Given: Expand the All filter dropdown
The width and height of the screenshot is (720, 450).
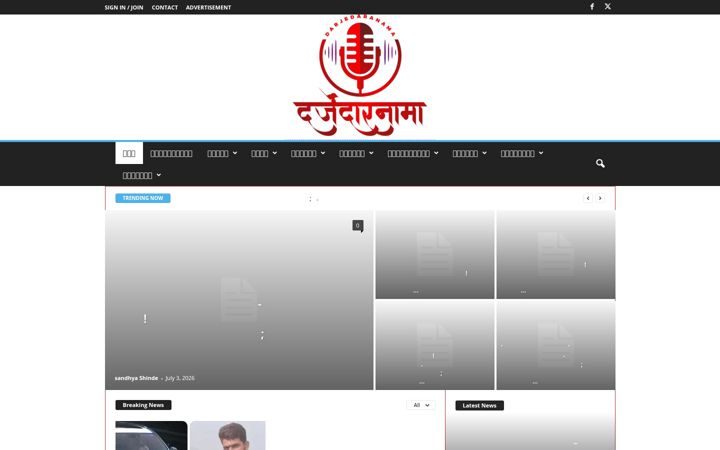Looking at the screenshot, I should point(421,405).
